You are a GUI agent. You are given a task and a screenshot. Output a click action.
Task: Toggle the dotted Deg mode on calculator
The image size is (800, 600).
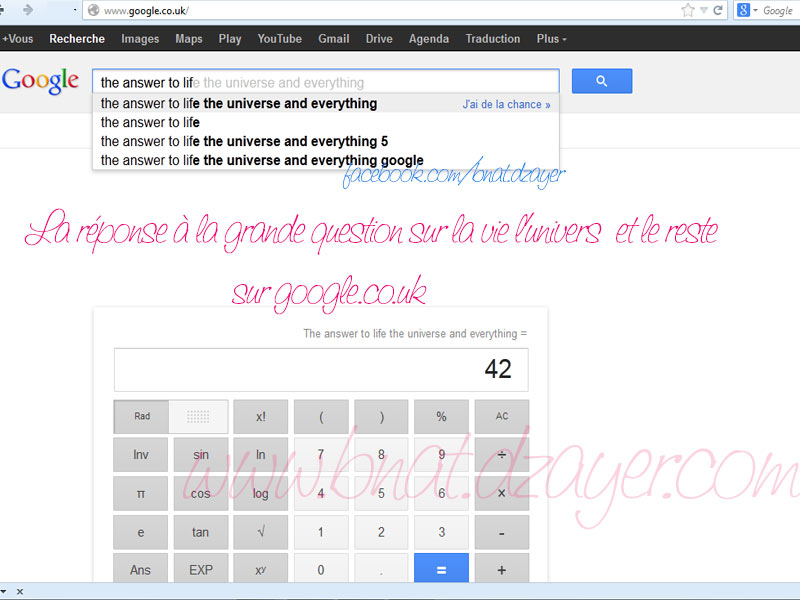click(198, 416)
